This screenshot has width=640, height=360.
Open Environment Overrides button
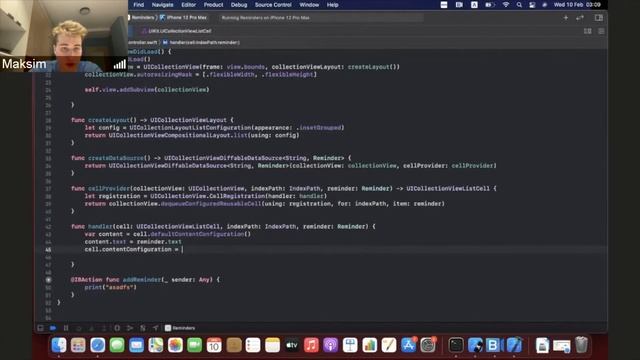tap(142, 328)
